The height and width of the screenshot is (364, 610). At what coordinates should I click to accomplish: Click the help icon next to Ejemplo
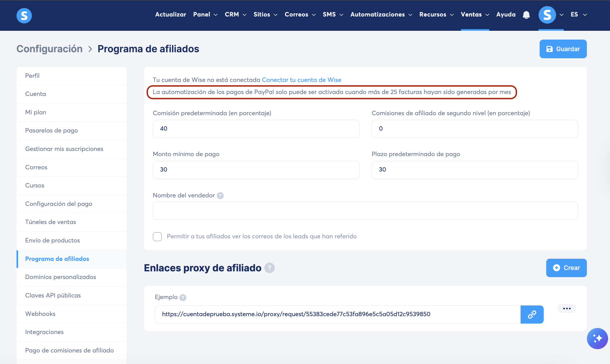click(x=183, y=297)
